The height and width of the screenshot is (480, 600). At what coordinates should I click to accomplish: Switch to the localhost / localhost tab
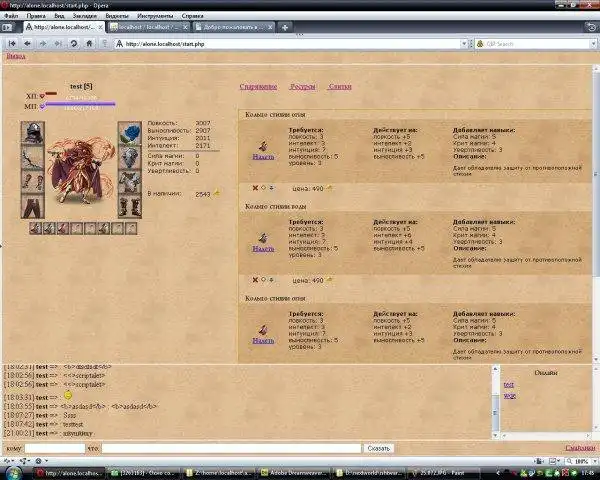tap(148, 27)
